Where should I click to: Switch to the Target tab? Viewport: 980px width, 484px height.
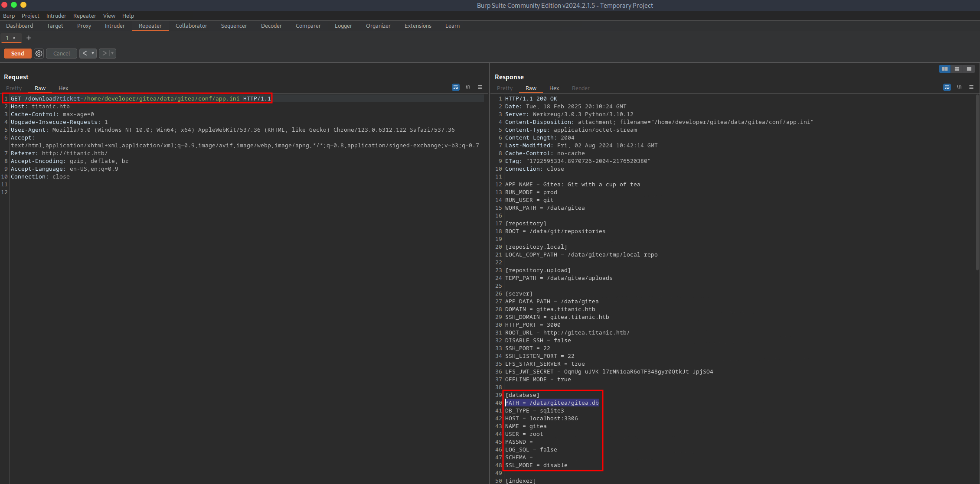tap(55, 26)
